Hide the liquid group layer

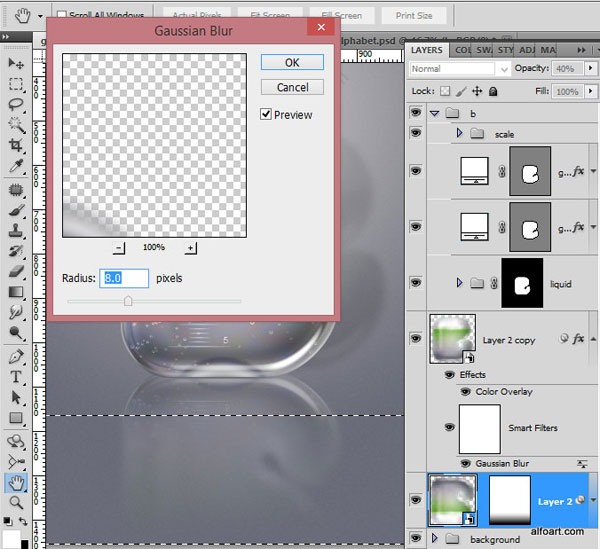(x=416, y=283)
